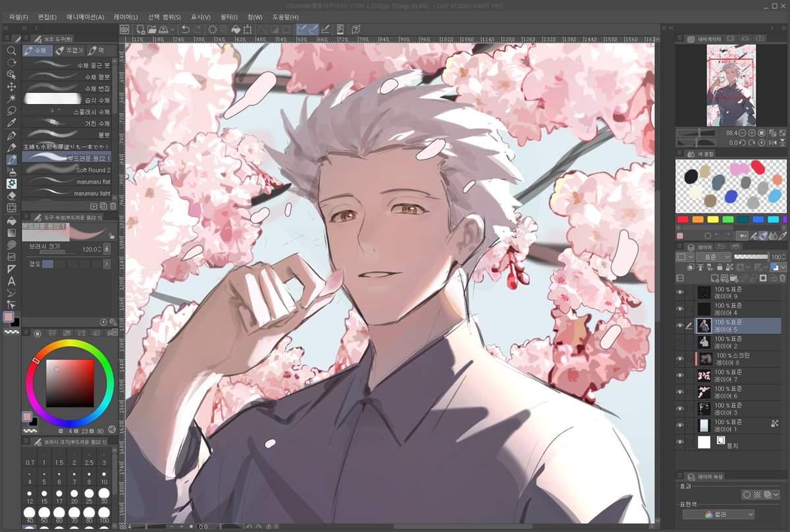Open blending mode 표준 dropdown

click(x=715, y=257)
